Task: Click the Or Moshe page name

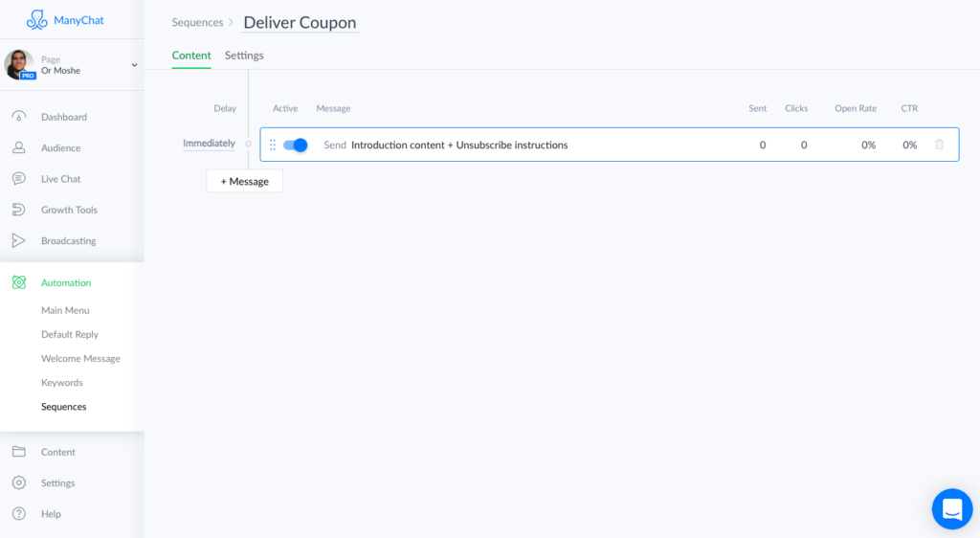Action: [x=60, y=71]
